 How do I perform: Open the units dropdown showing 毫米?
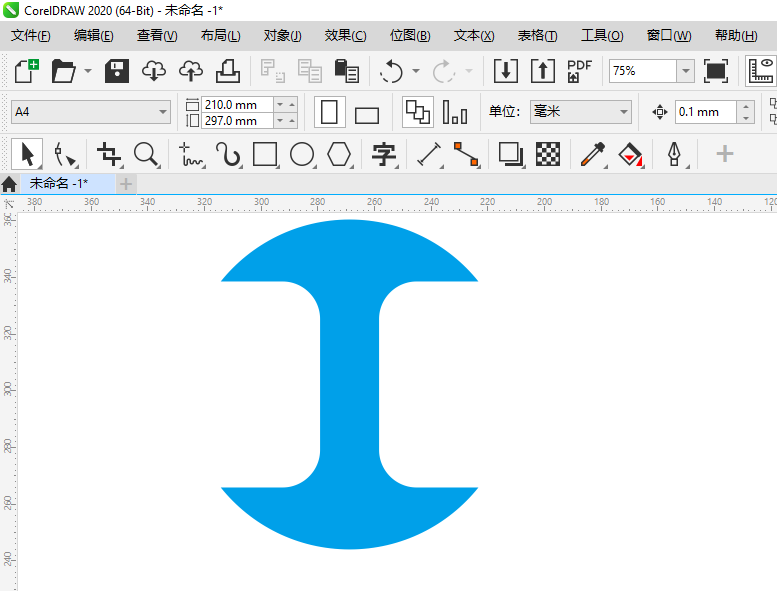coord(581,112)
